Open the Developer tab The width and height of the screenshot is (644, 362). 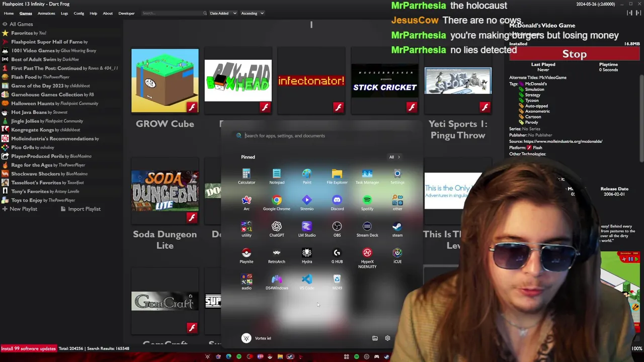[126, 14]
